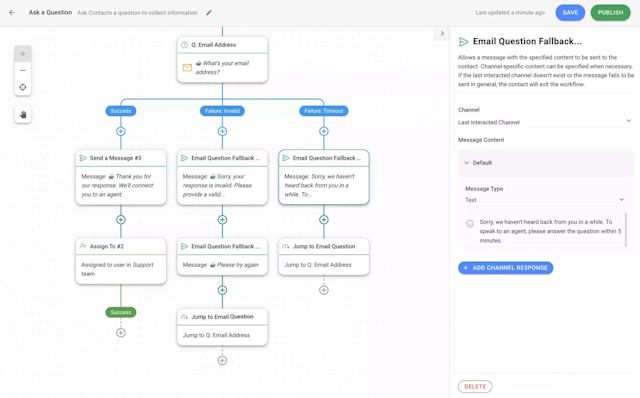Click the workflow title Ask a Question
This screenshot has height=398, width=640.
coord(50,13)
